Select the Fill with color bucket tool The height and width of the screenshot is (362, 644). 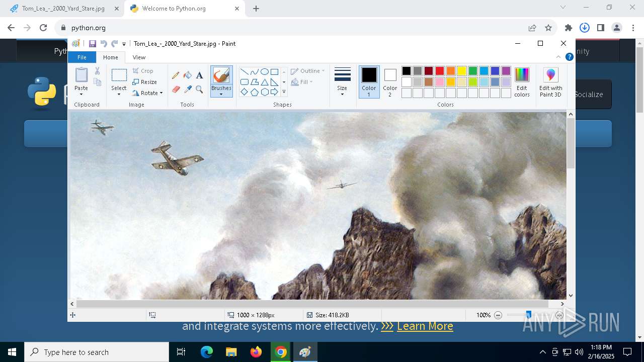pyautogui.click(x=188, y=75)
